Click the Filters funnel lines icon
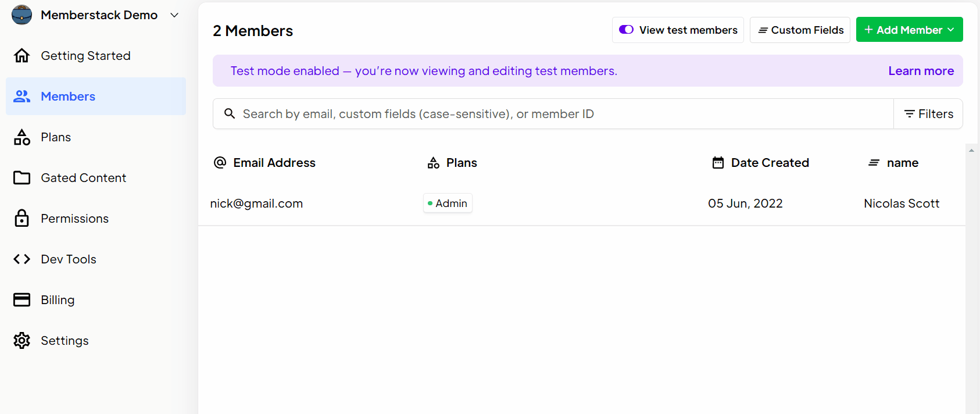Image resolution: width=980 pixels, height=414 pixels. [910, 114]
